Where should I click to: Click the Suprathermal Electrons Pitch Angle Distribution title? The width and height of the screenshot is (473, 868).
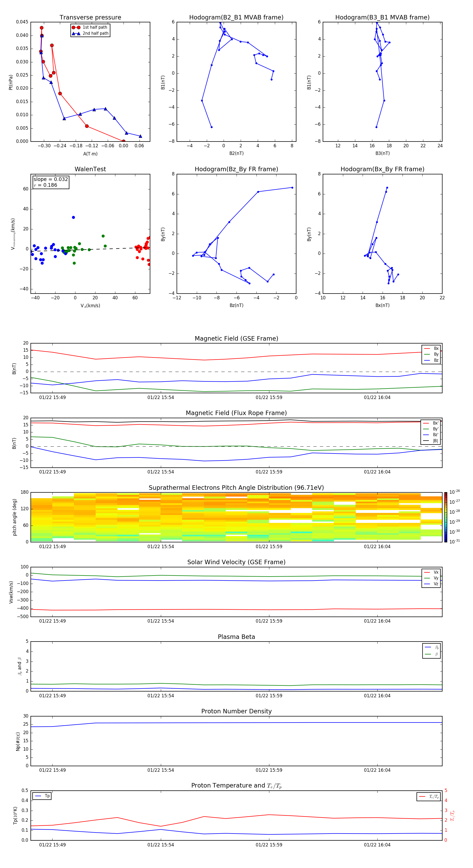[236, 488]
